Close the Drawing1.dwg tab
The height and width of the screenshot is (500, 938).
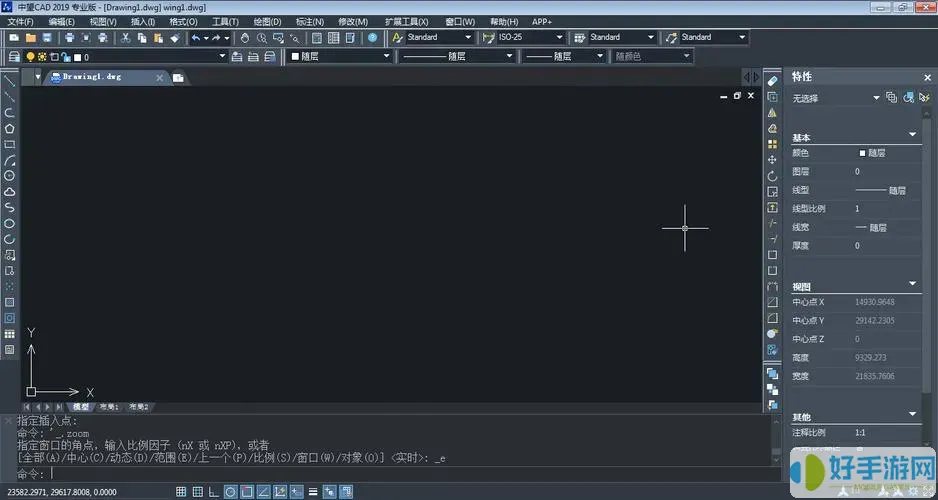159,78
